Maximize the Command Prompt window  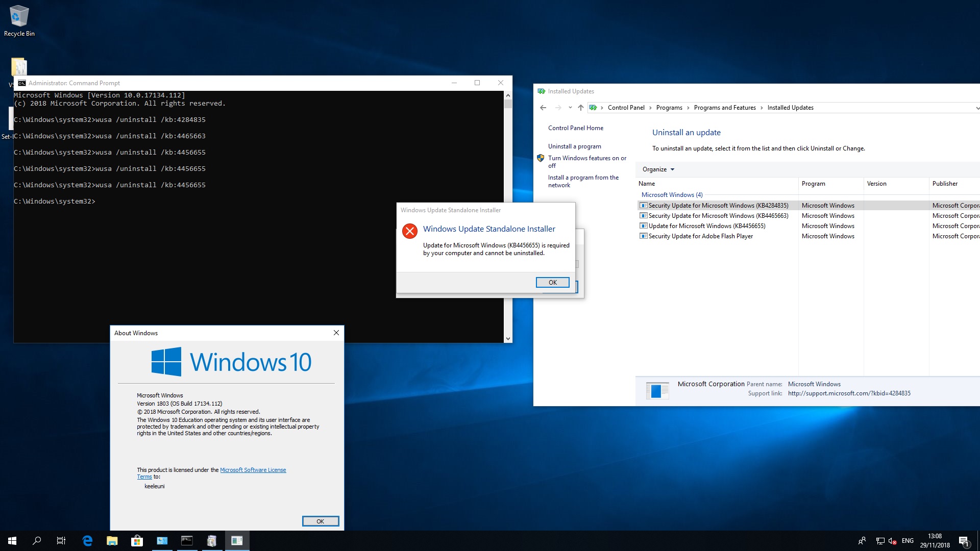click(x=477, y=83)
